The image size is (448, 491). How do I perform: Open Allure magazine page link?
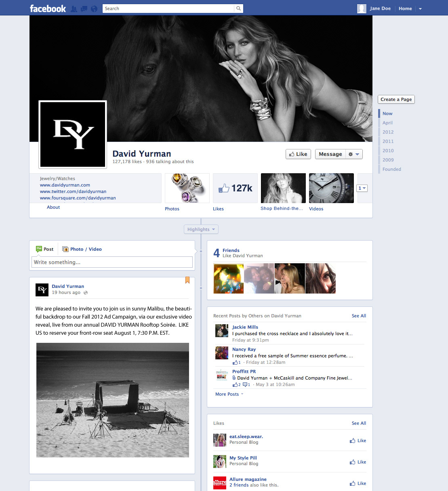pos(248,479)
